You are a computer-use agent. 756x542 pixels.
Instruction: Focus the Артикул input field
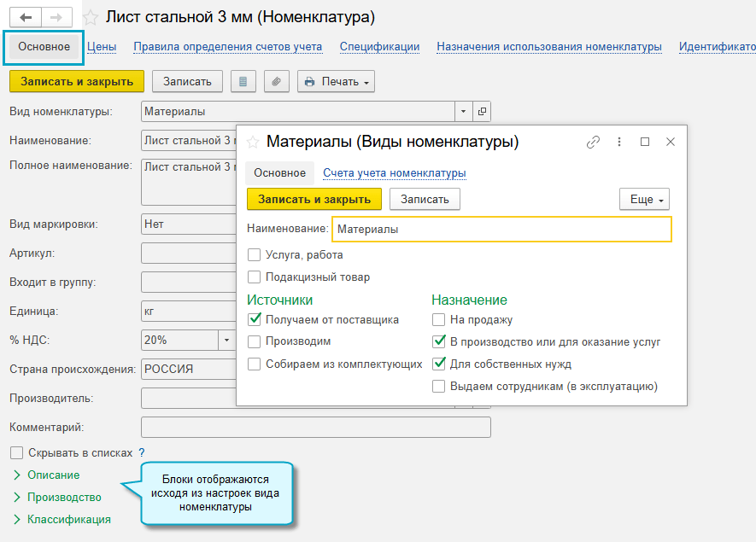click(189, 254)
